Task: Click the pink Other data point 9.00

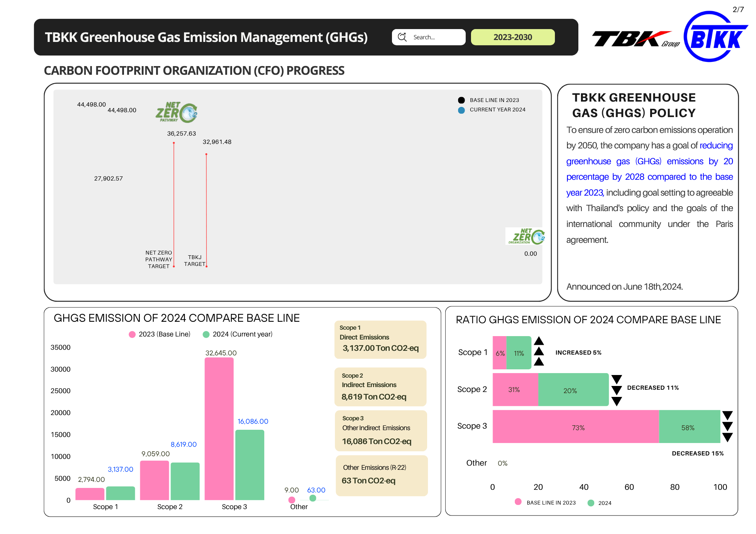Action: [x=292, y=500]
